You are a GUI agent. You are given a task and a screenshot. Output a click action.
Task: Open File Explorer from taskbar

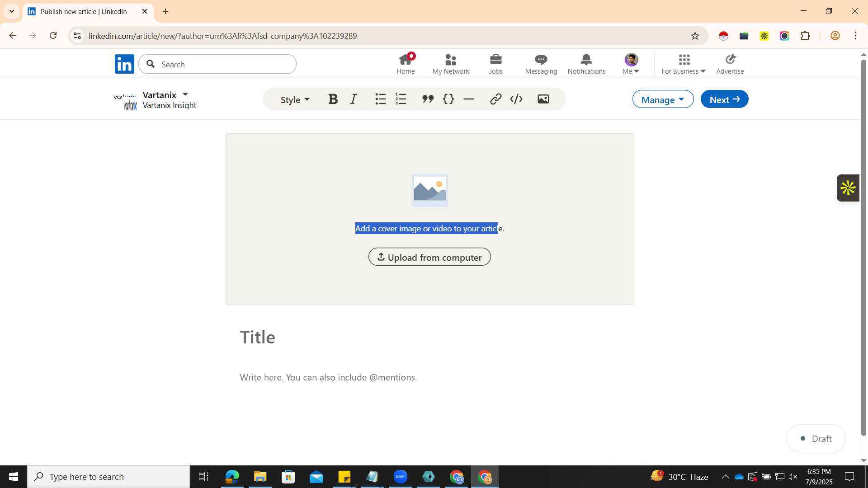coord(260,477)
